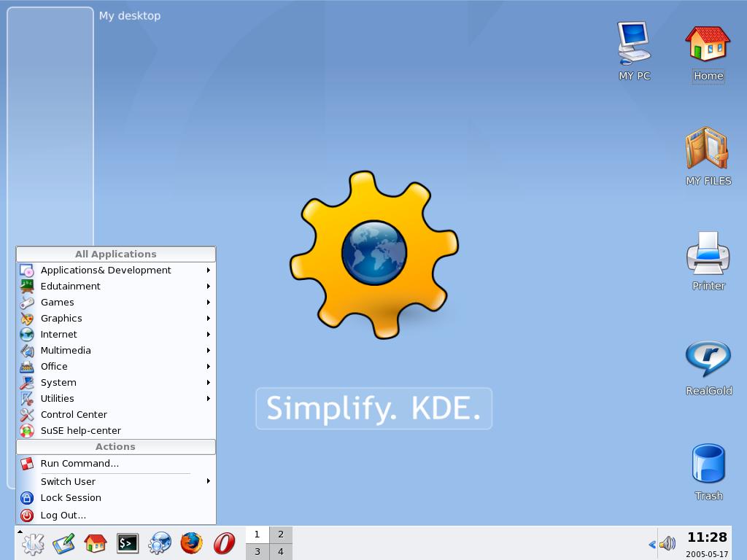Select Control Center from the menu
This screenshot has height=560, width=747.
coord(116,414)
